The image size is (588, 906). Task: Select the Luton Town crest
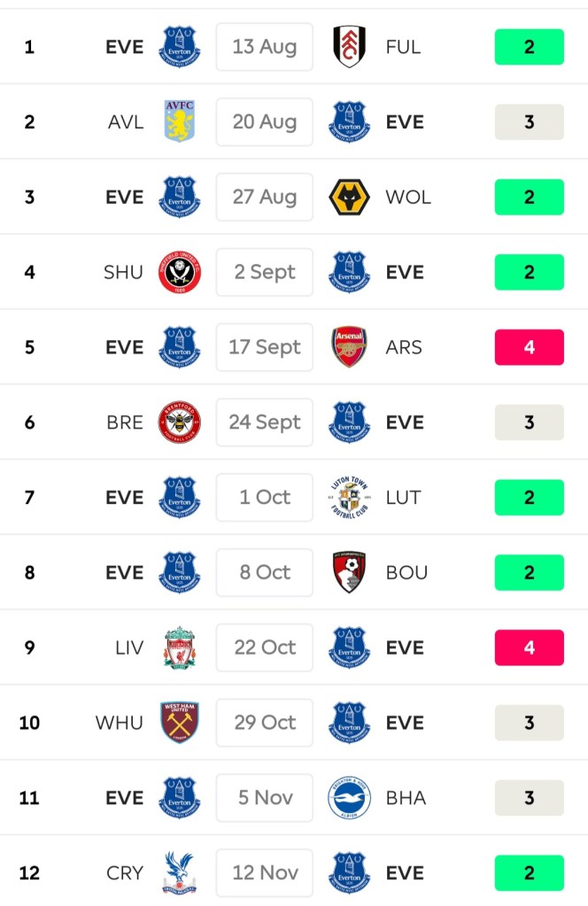[x=349, y=498]
